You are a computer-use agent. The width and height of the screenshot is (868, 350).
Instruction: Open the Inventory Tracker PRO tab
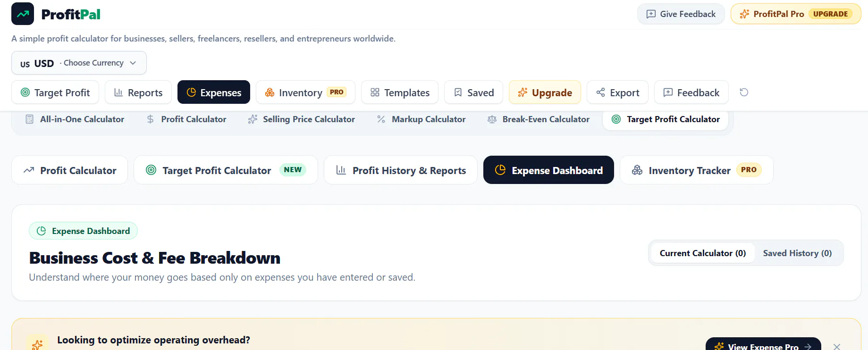point(697,170)
